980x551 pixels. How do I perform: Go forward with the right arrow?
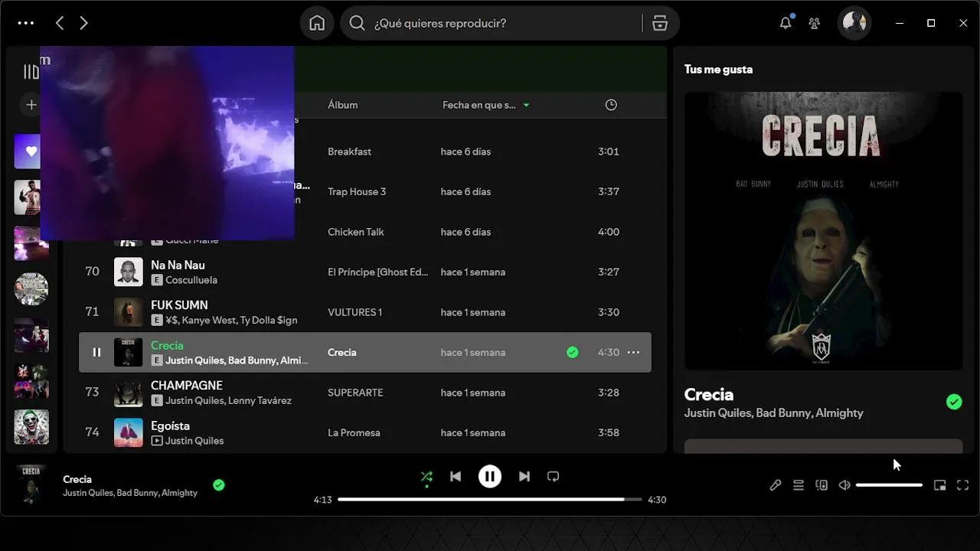click(84, 23)
